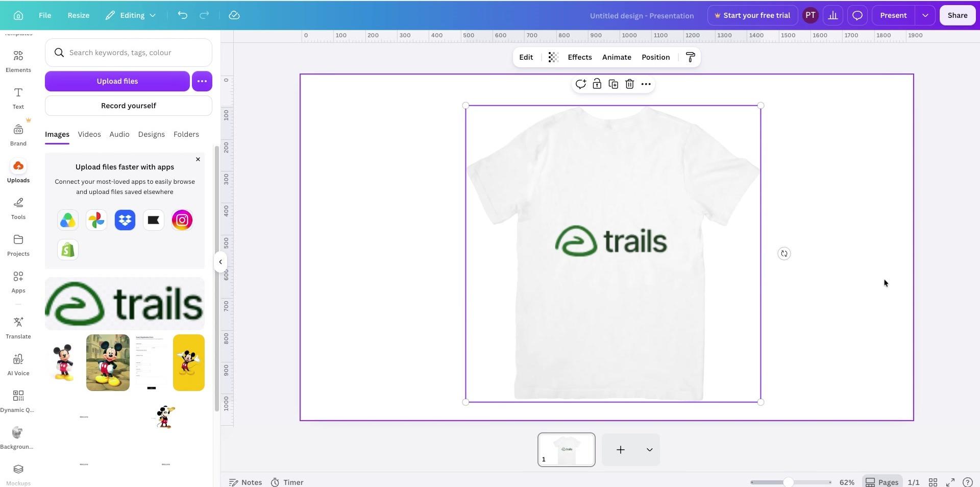Viewport: 980px width, 487px height.
Task: Expand the Present options dropdown
Action: click(x=925, y=15)
